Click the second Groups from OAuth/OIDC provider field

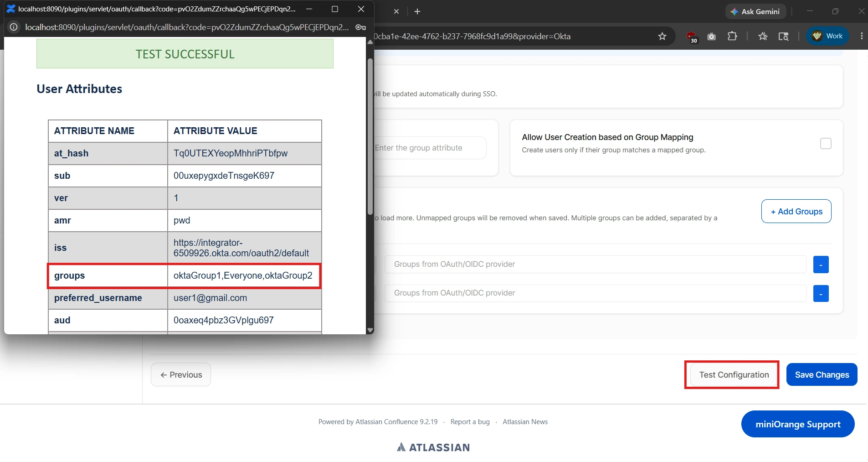click(x=596, y=293)
